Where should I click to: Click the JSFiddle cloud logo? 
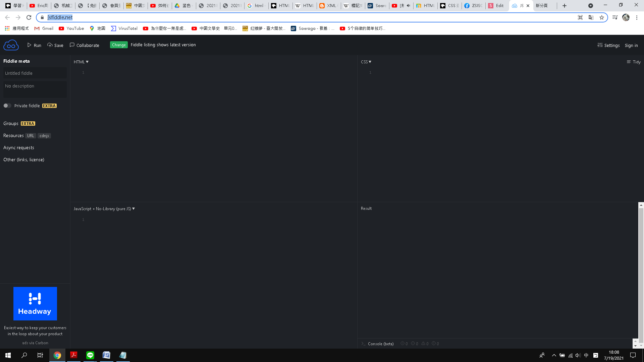point(11,45)
